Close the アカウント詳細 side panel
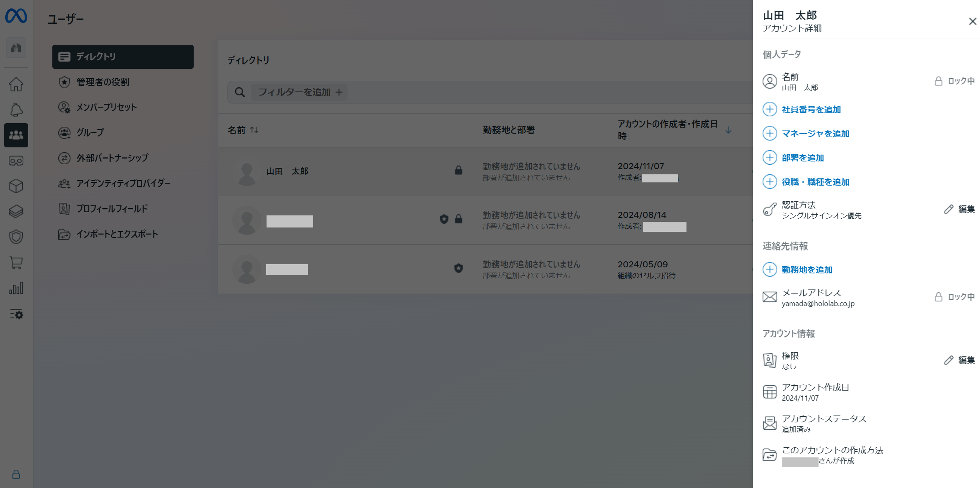This screenshot has width=980, height=488. click(972, 21)
